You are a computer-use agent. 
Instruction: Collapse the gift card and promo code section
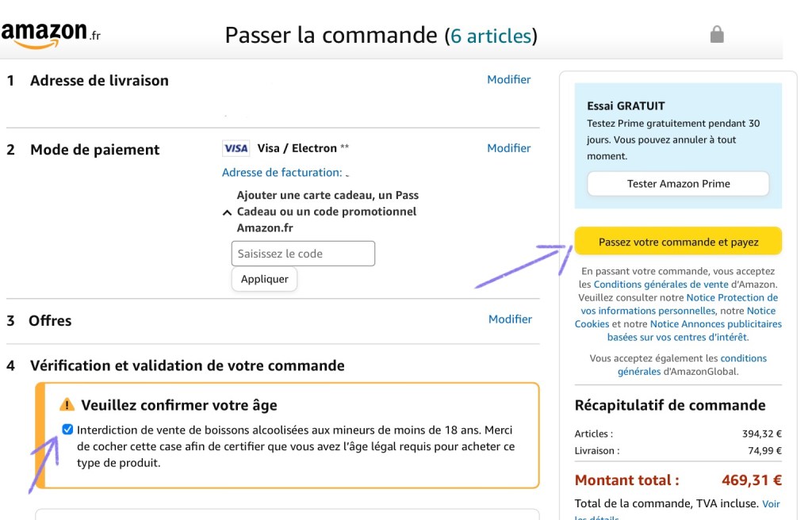click(x=227, y=212)
